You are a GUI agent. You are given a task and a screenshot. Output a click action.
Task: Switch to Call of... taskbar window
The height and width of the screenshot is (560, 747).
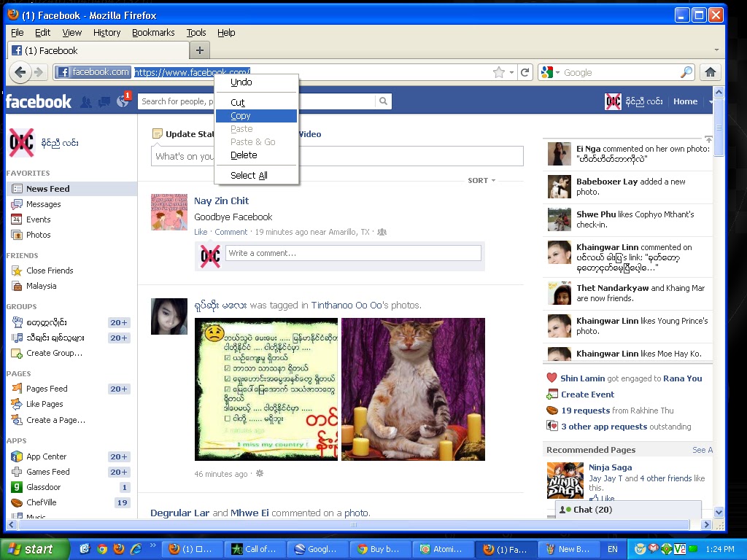[x=256, y=549]
